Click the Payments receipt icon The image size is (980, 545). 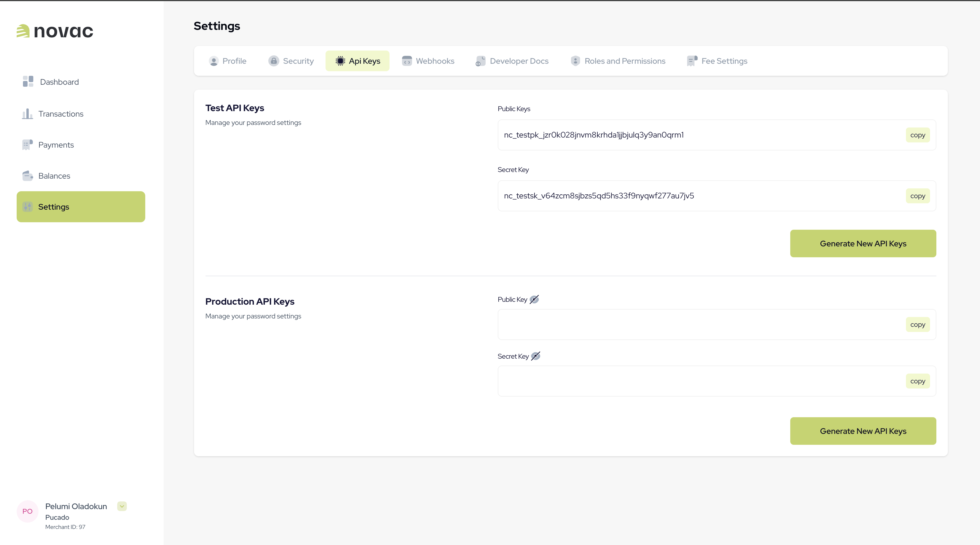(x=27, y=145)
